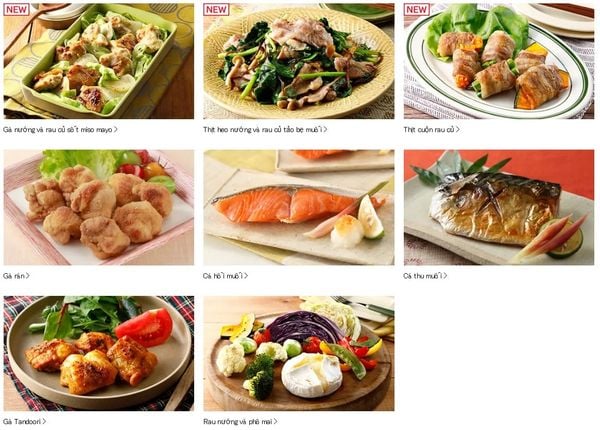
Task: Select the grilled mackerel photo thumbnail
Action: click(499, 207)
